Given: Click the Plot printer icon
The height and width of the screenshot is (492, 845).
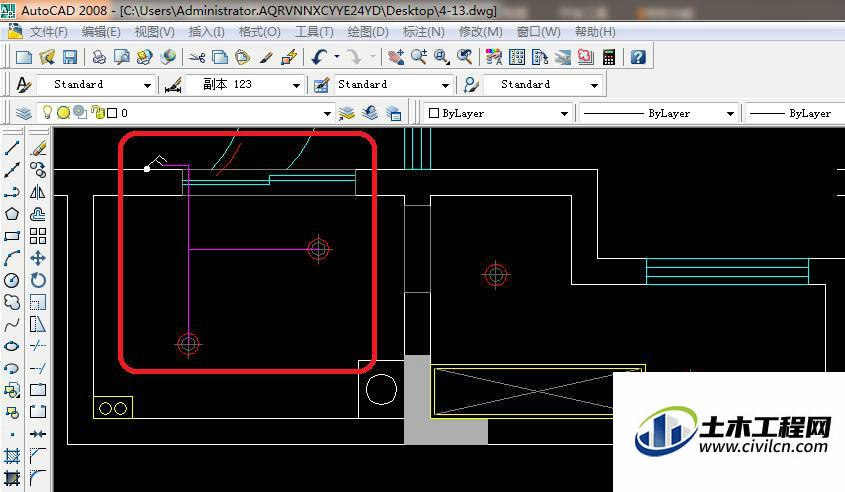Looking at the screenshot, I should coord(99,57).
